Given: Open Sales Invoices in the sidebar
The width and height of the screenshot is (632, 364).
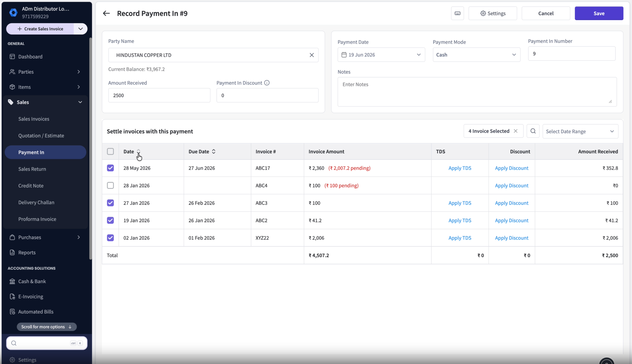Looking at the screenshot, I should pos(34,119).
